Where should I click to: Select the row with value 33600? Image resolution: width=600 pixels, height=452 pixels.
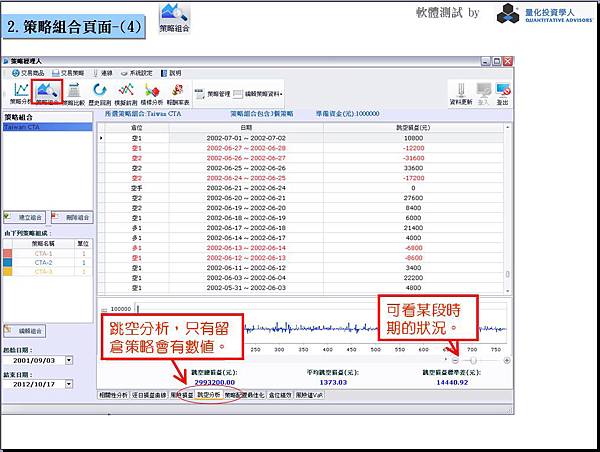301,168
